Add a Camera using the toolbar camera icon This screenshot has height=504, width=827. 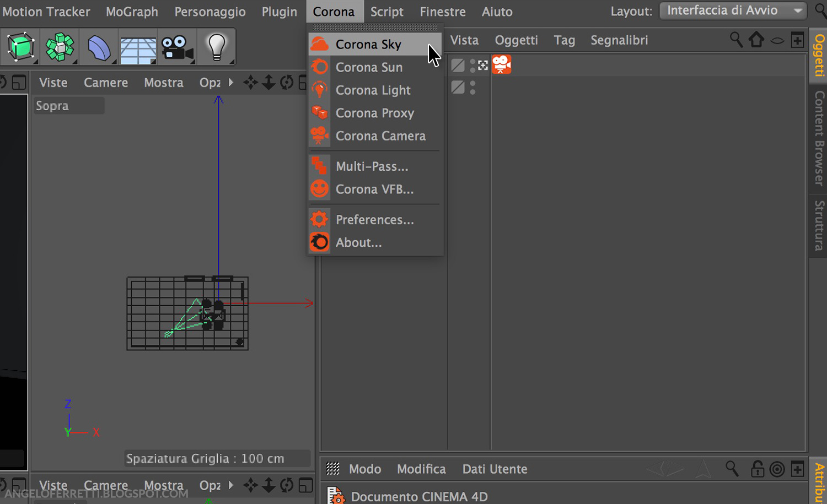click(178, 48)
